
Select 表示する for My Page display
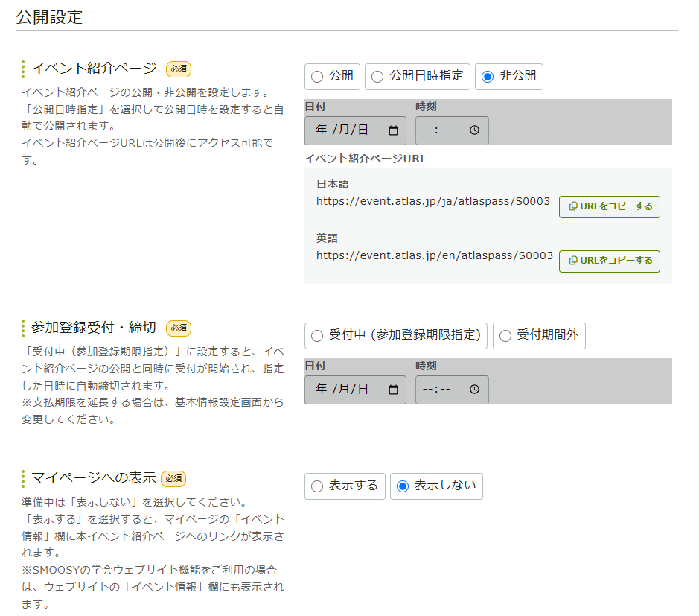[318, 486]
